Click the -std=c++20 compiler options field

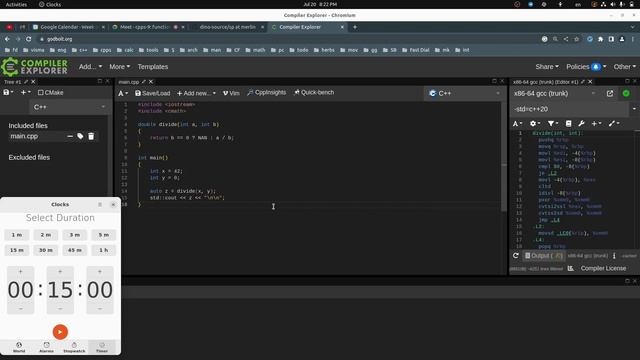click(570, 109)
